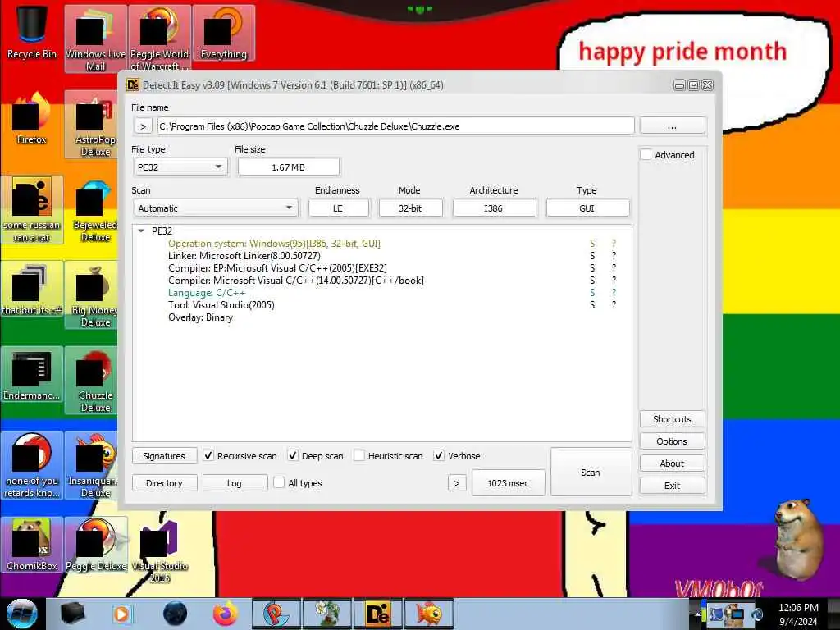Click the taskbar clock showing 12:06 PM
The height and width of the screenshot is (630, 840).
point(798,614)
